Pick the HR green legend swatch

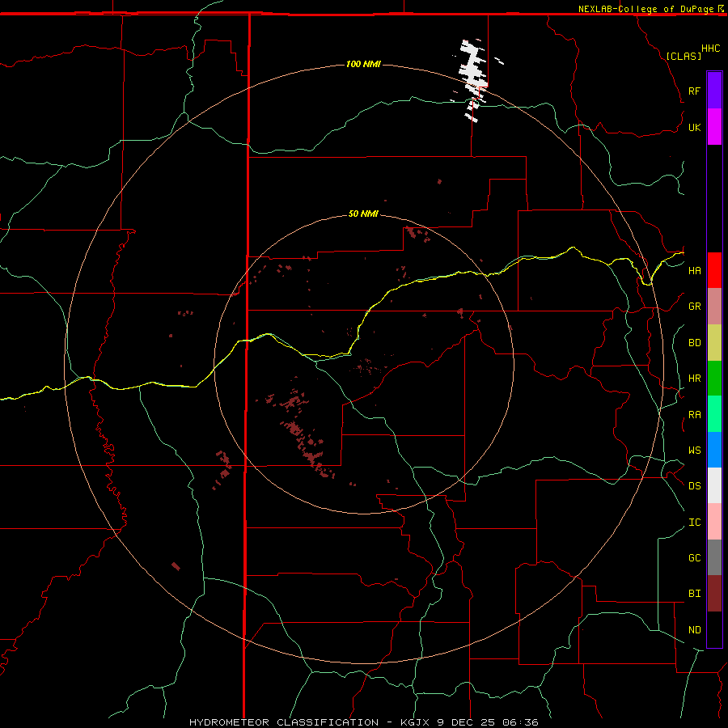pos(714,378)
